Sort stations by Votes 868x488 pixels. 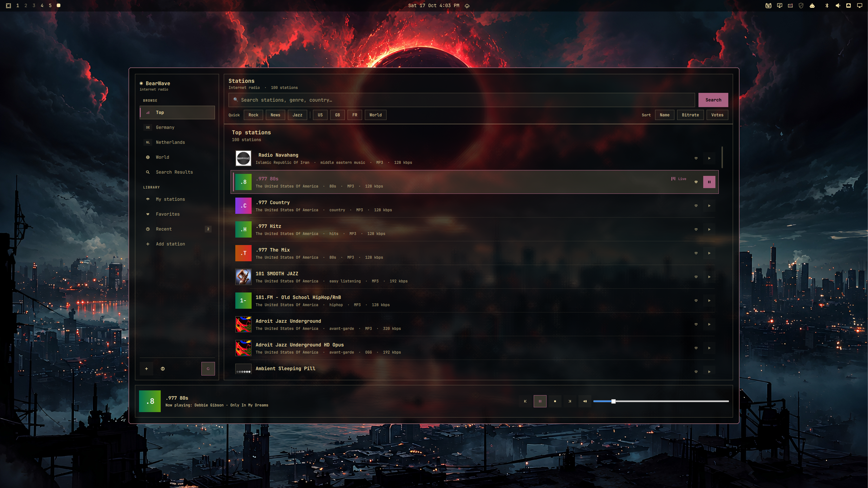[717, 115]
